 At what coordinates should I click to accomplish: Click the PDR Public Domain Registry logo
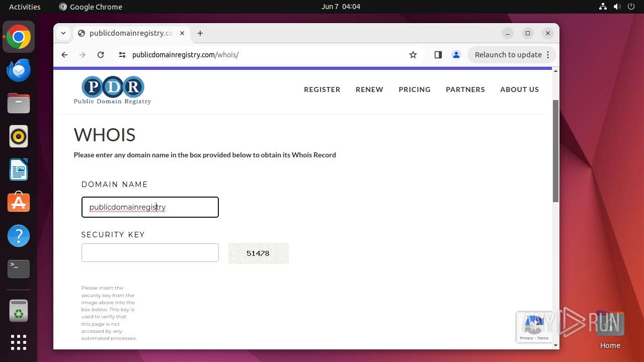(112, 90)
